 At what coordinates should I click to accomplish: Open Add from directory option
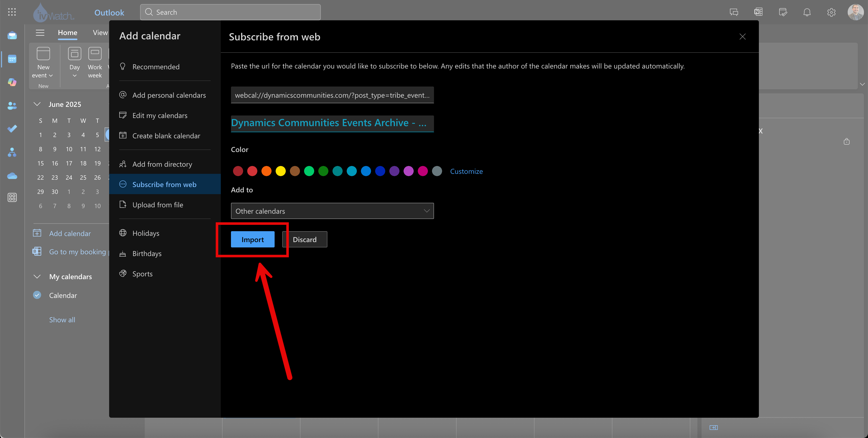(165, 164)
